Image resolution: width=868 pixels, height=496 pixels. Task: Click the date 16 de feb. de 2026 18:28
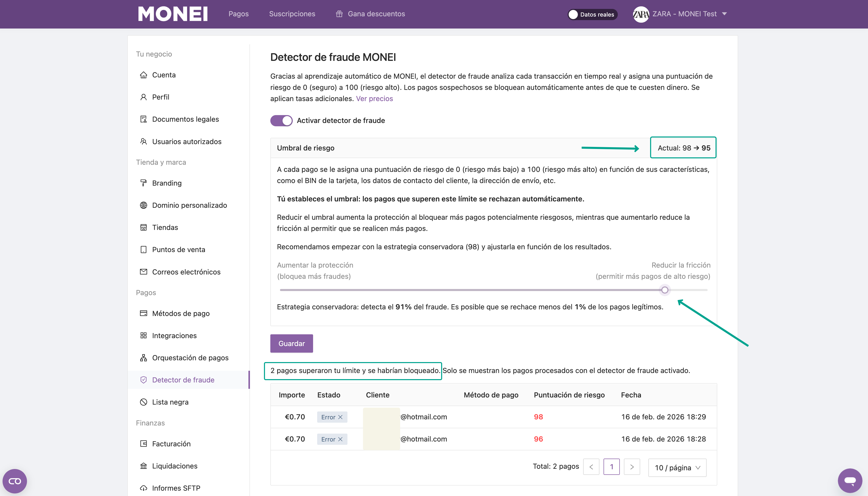click(663, 439)
